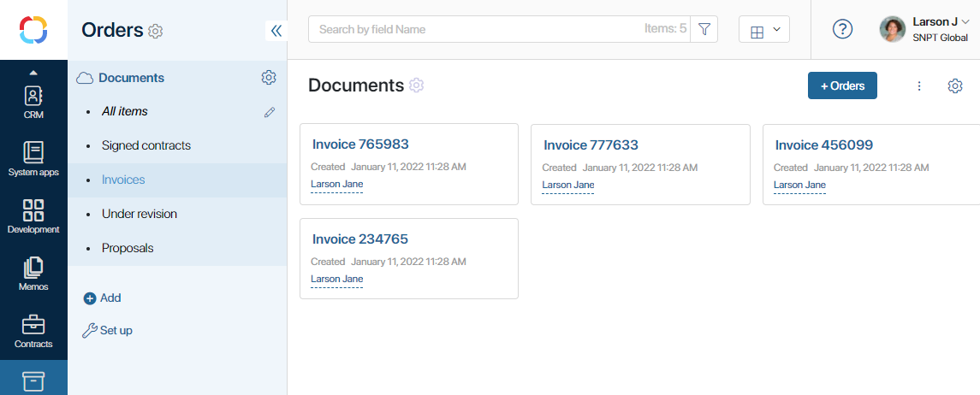Open the Development workspace
This screenshot has height=395, width=980.
click(x=33, y=215)
